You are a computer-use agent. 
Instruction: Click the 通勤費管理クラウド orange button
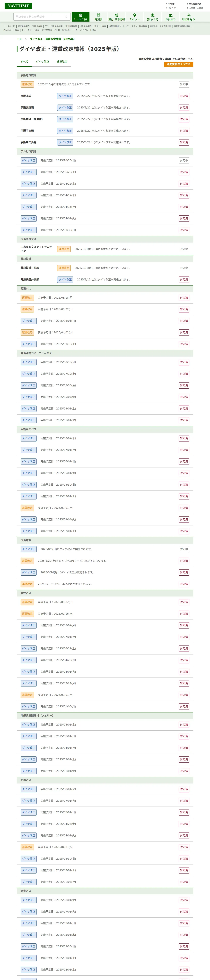(178, 64)
